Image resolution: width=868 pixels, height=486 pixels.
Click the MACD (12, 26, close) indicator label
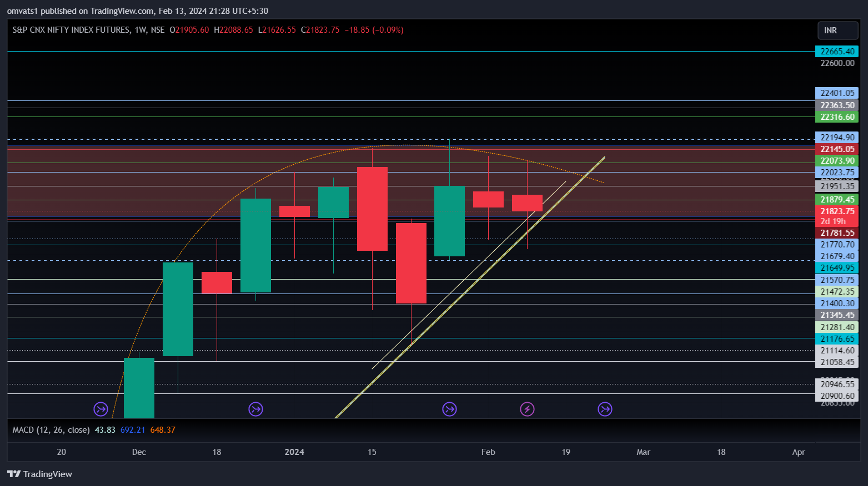(51, 430)
